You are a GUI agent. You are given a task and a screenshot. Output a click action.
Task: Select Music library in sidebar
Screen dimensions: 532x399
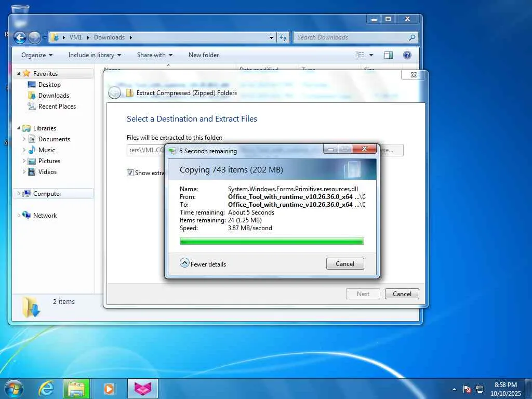[46, 150]
